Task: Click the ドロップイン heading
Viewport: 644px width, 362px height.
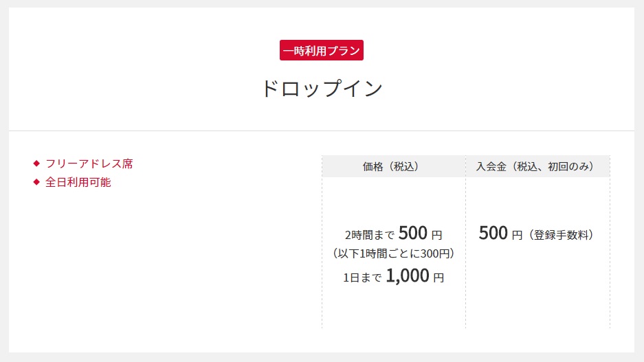Action: 322,88
